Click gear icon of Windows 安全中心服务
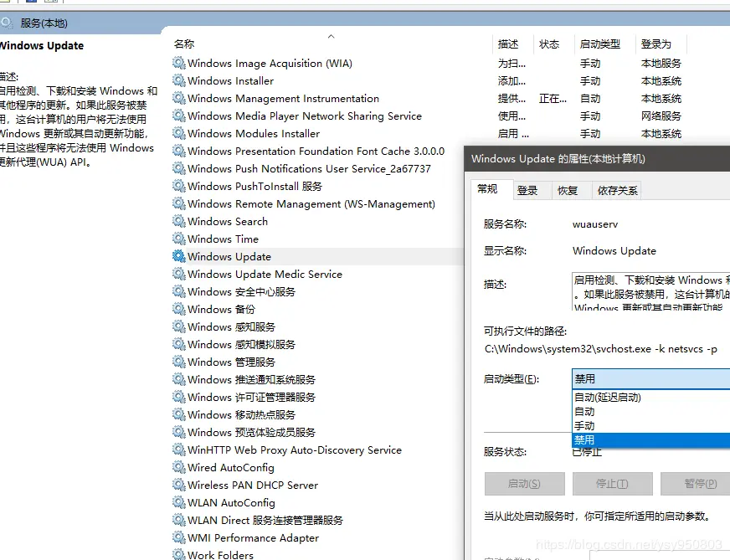Viewport: 730px width, 560px height. [179, 291]
